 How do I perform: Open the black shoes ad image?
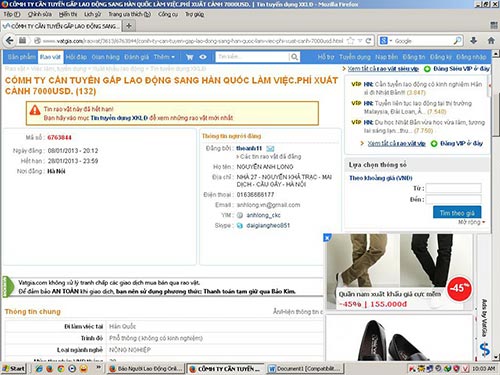[x=399, y=337]
